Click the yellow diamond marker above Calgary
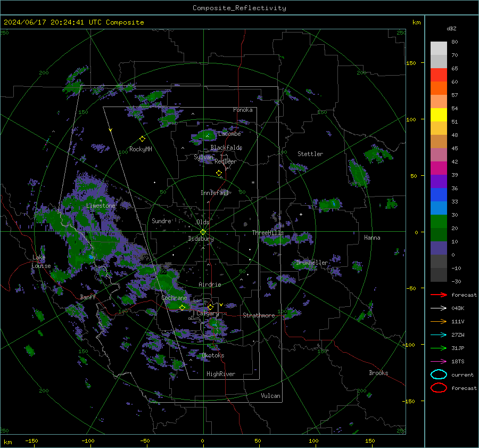The height and width of the screenshot is (448, 479). point(210,307)
